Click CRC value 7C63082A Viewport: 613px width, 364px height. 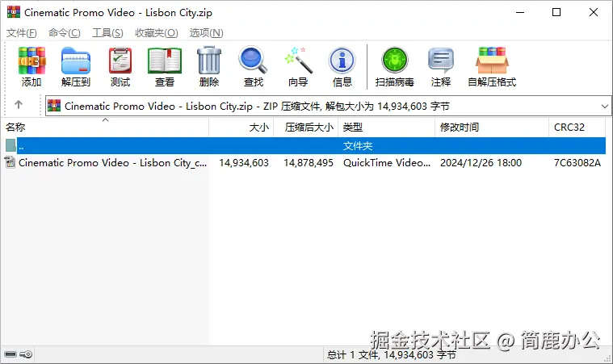click(x=577, y=163)
